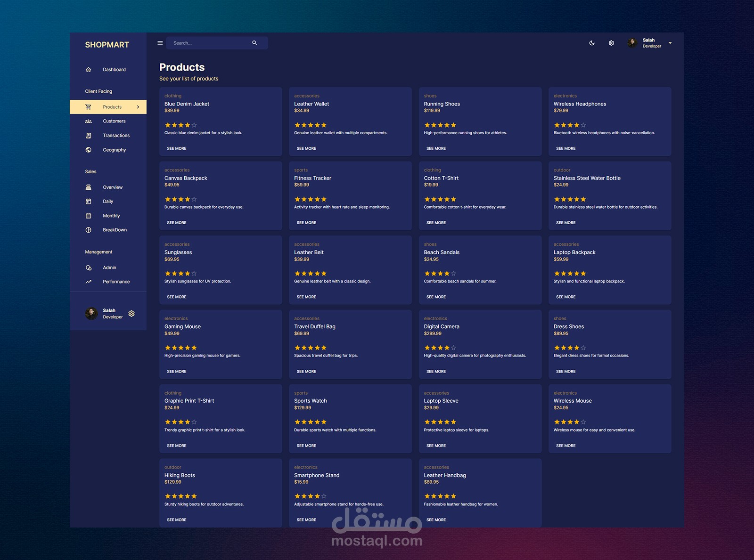The width and height of the screenshot is (754, 560).
Task: Click the top bar Salah avatar
Action: 632,43
